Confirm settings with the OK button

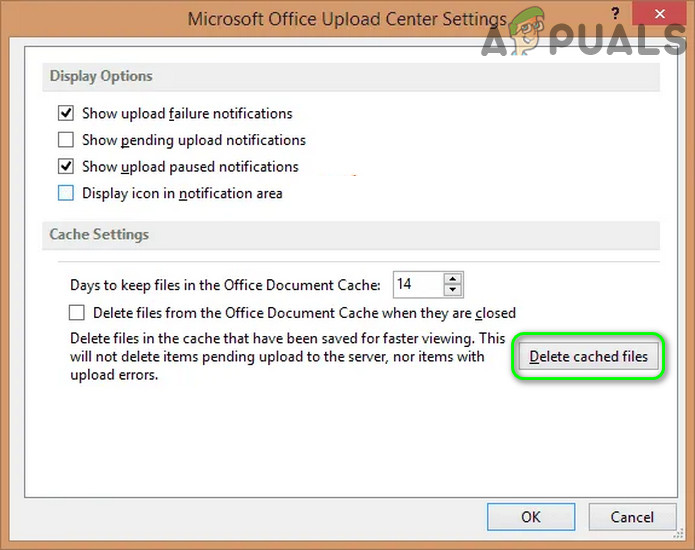530,517
